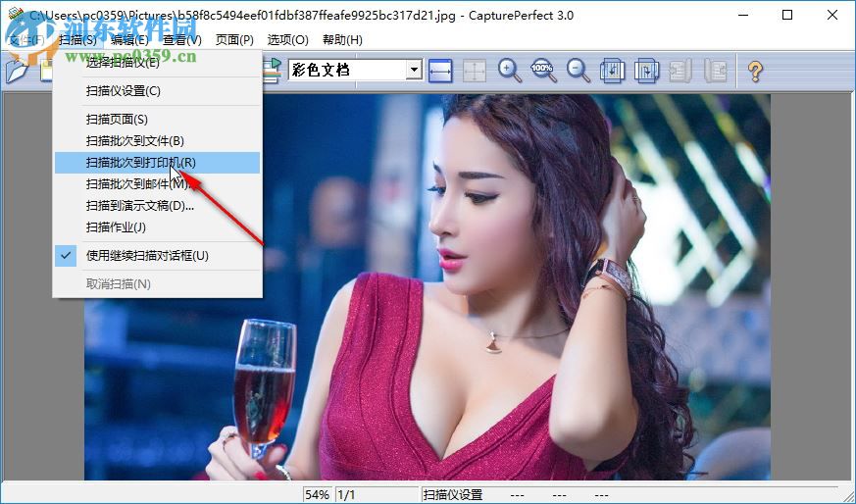The width and height of the screenshot is (856, 504).
Task: Click the rotate page left icon
Action: pyautogui.click(x=612, y=71)
